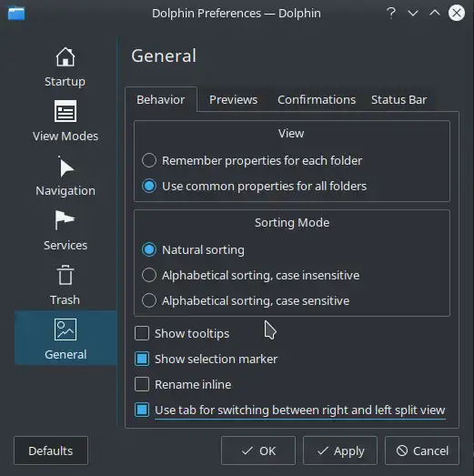
Task: Enable Rename inline checkbox
Action: pyautogui.click(x=142, y=384)
